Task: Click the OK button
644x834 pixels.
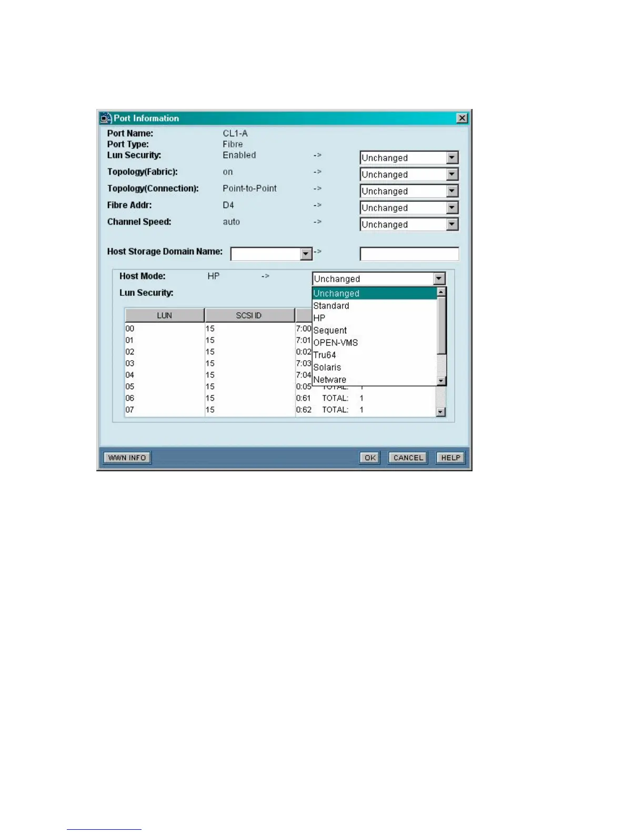Action: 370,458
